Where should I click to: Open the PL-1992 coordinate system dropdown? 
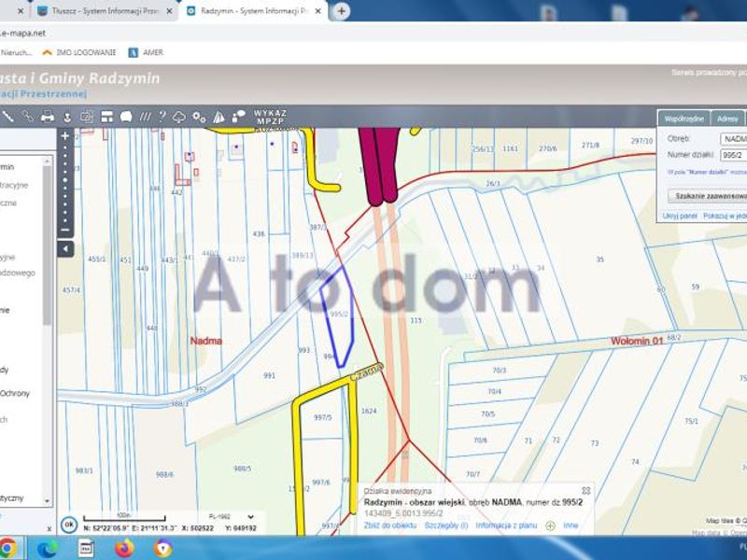tap(231, 517)
